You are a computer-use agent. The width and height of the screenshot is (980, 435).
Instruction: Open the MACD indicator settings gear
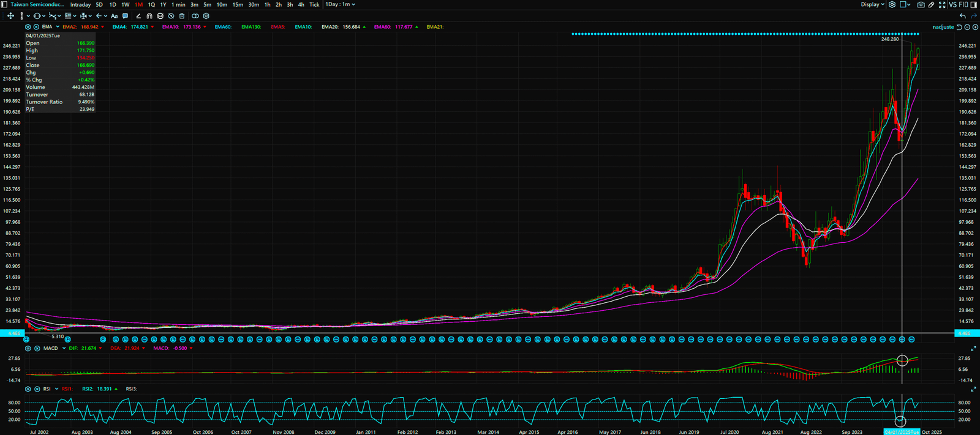[x=28, y=348]
